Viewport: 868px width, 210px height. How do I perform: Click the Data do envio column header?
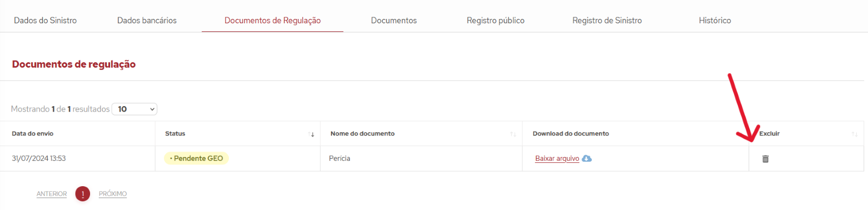tap(33, 134)
